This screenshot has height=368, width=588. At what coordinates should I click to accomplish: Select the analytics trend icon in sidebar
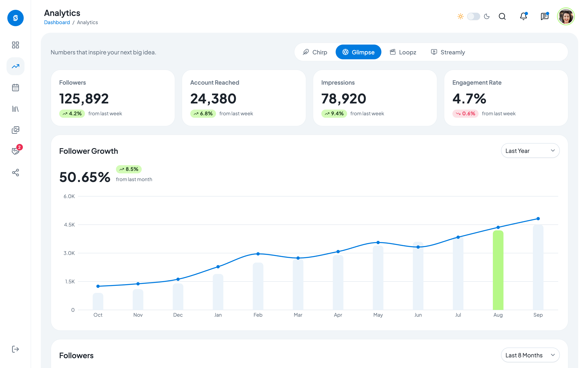[x=15, y=66]
